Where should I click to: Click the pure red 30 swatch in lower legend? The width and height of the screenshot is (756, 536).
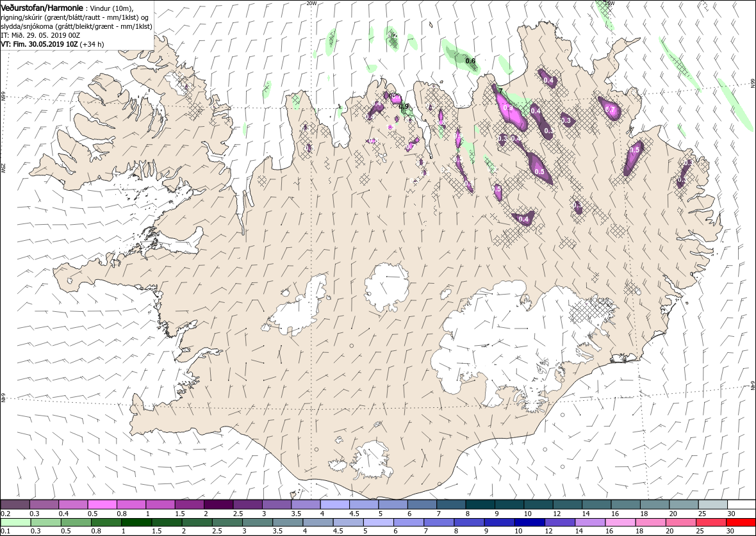(x=741, y=523)
